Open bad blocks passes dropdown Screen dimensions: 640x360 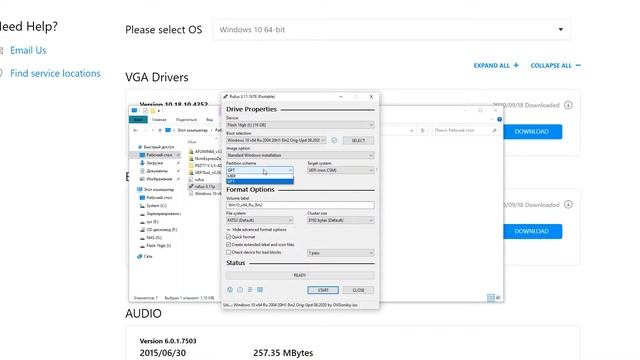pos(340,253)
